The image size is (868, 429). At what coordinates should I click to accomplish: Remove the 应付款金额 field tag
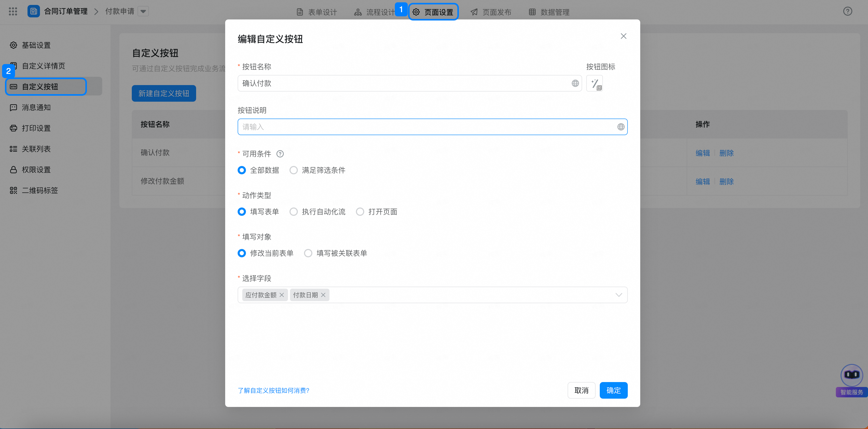tap(282, 295)
